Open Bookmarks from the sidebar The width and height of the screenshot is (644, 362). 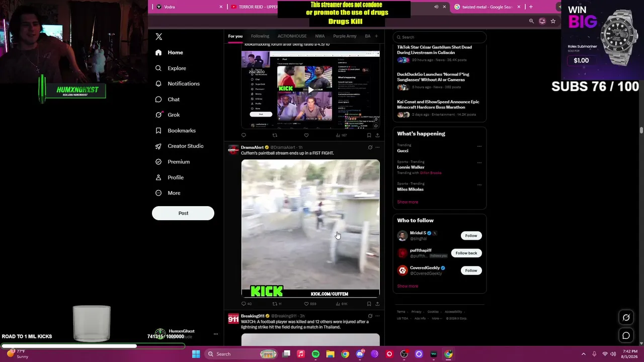point(176,130)
